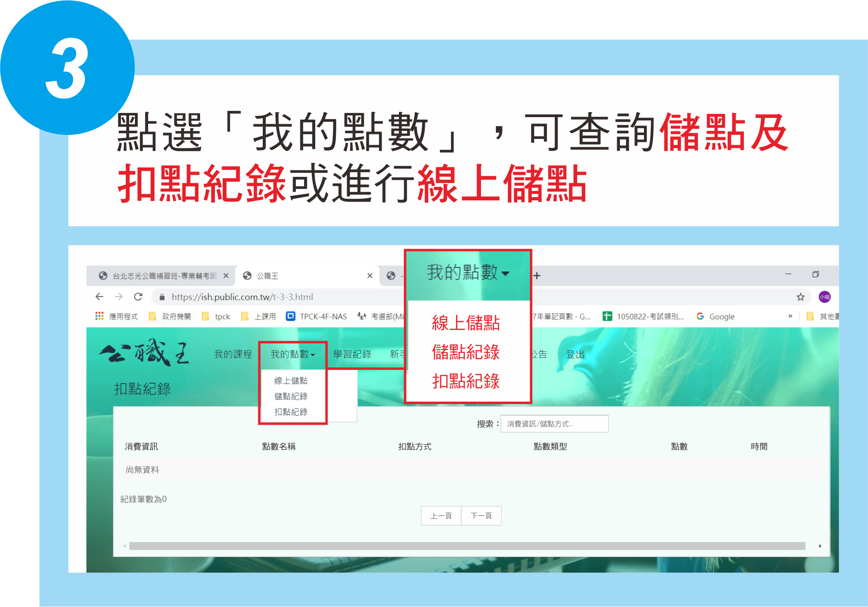The width and height of the screenshot is (868, 607).
Task: Click the 扣點紀錄 page heading above the table
Action: (142, 389)
